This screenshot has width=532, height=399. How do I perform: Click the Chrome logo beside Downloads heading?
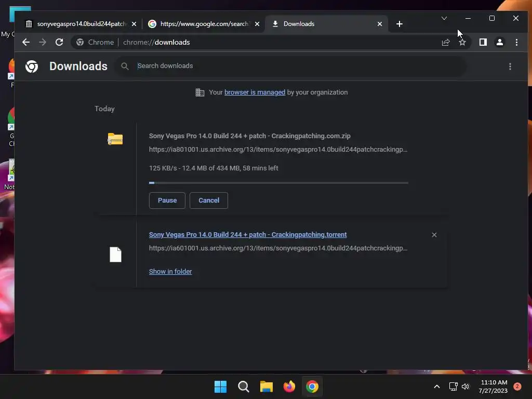point(32,66)
